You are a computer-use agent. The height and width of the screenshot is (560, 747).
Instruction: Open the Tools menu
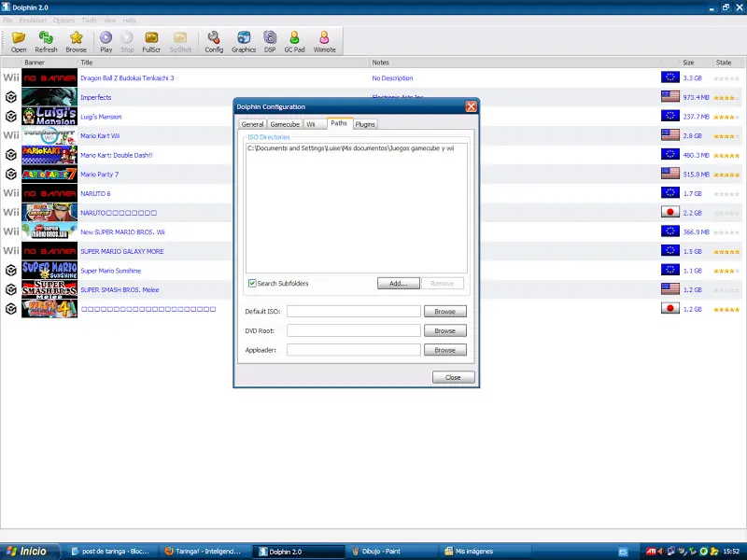tap(89, 20)
